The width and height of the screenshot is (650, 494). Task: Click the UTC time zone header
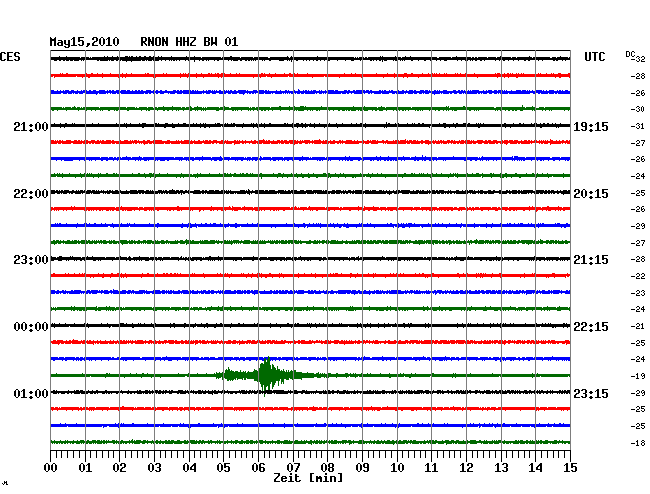click(x=594, y=57)
